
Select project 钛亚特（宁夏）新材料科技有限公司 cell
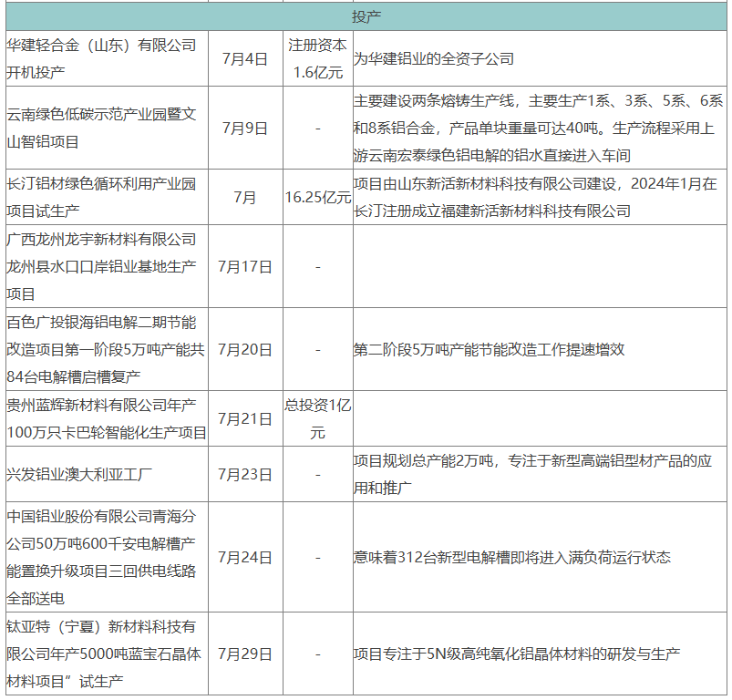tap(104, 654)
